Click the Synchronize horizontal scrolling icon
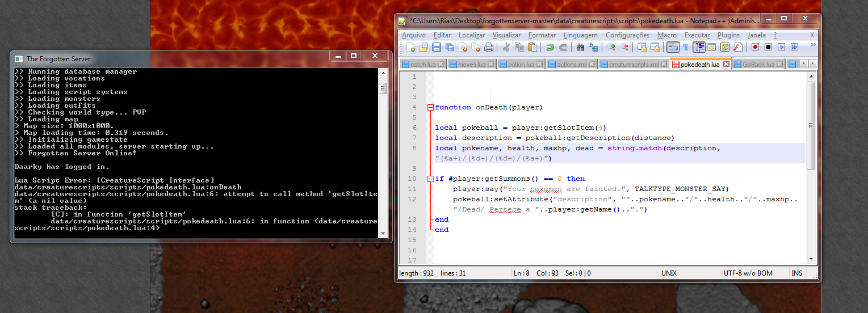This screenshot has width=868, height=313. 655,47
